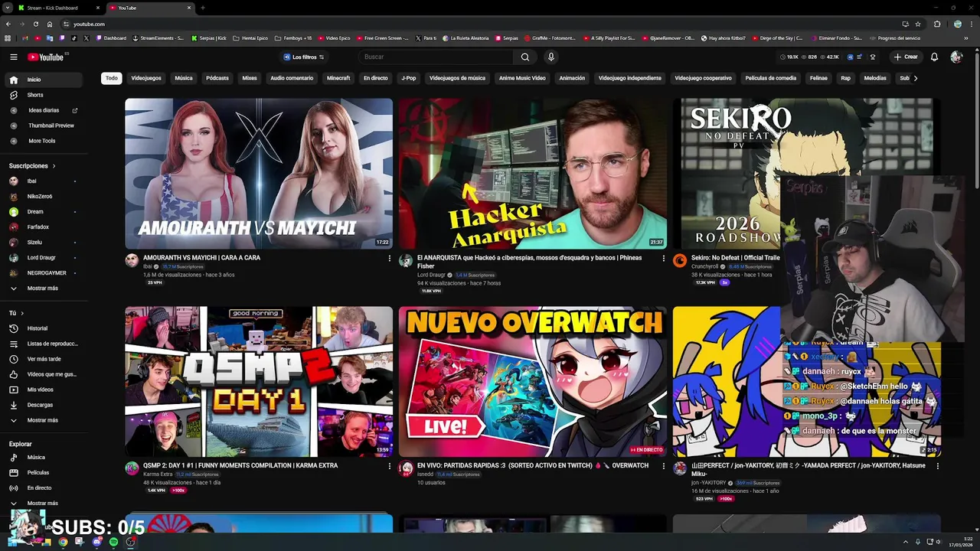Viewport: 980px width, 551px height.
Task: Open QSMP 2 Day 1 thumbnail
Action: (x=259, y=382)
